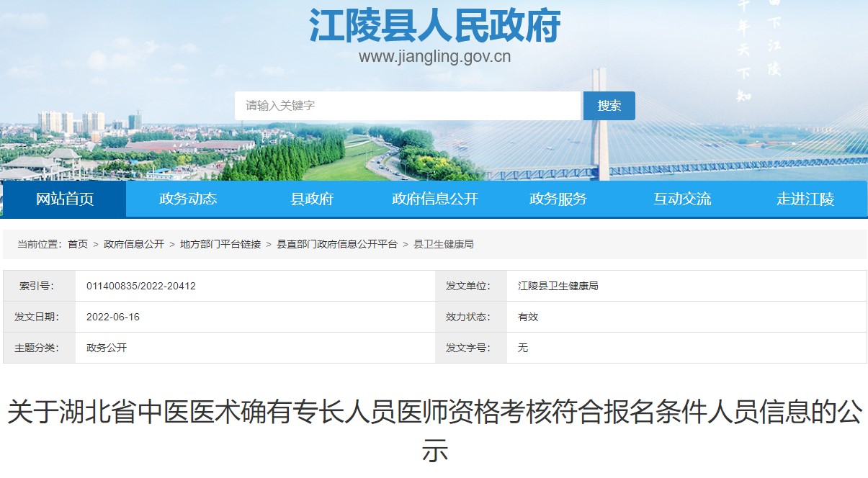Click the publish date 2022-06-16
Screen dimensions: 868x478
coord(113,317)
